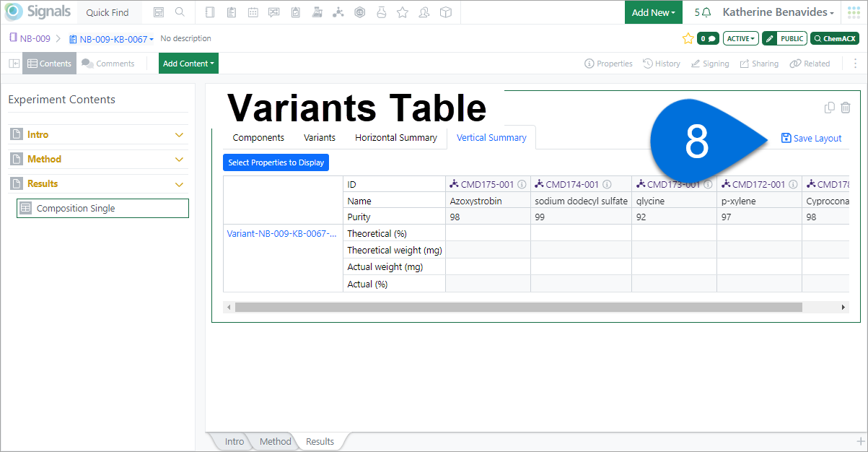Click the PUBLIC visibility button
The height and width of the screenshot is (452, 868).
point(792,38)
